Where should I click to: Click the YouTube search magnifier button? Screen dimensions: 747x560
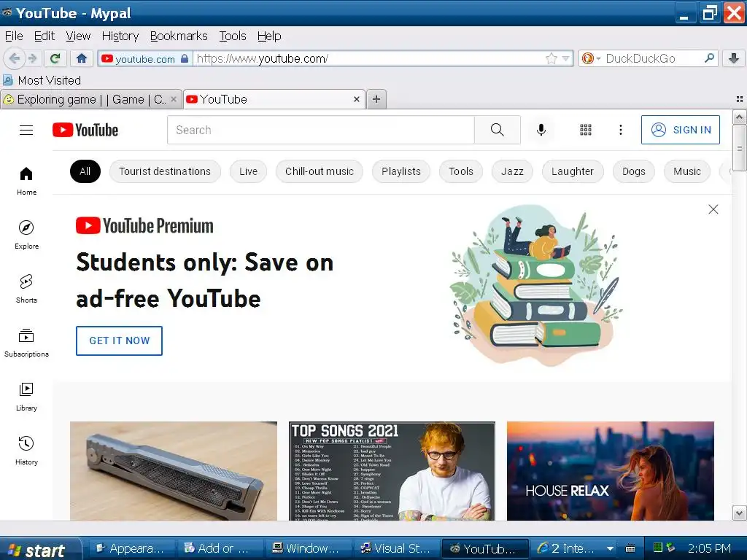click(498, 130)
